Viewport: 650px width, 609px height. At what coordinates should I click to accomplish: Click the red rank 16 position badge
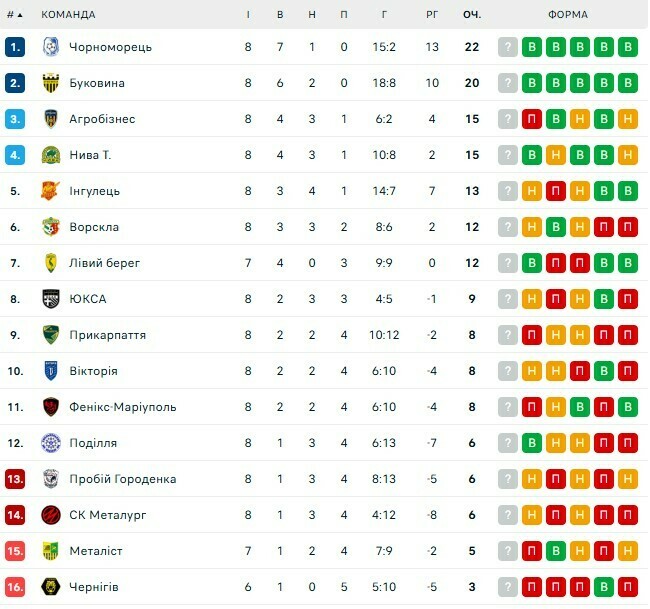15,587
